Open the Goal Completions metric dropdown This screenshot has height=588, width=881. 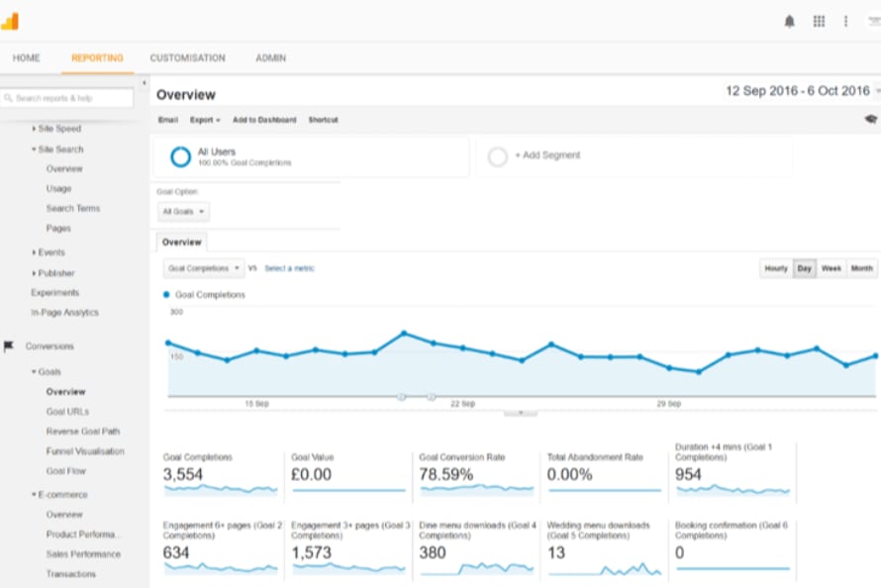pyautogui.click(x=204, y=268)
